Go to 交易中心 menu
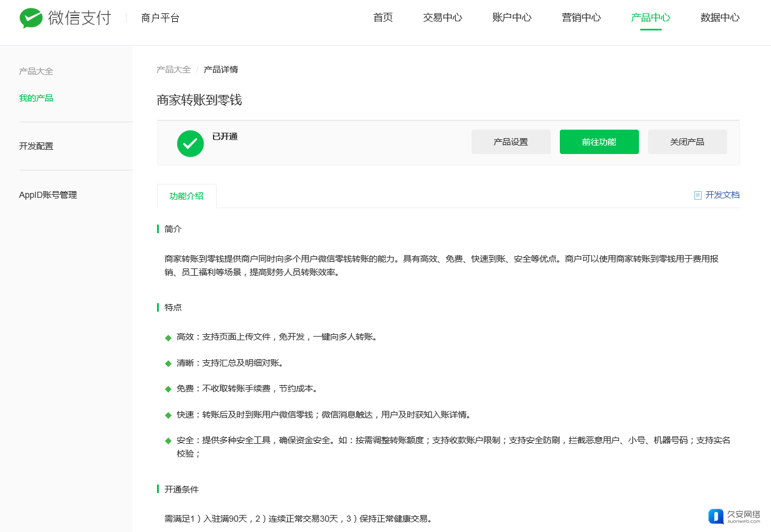 (442, 18)
